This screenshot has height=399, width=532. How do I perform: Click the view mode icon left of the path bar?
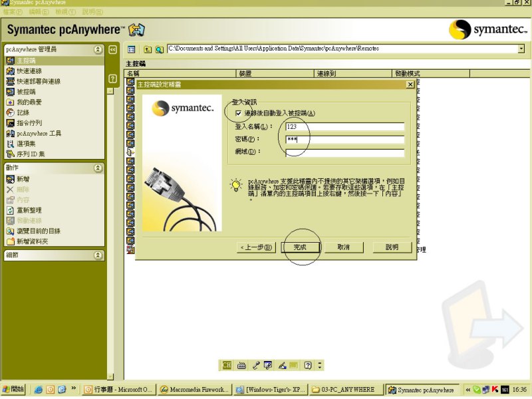click(x=131, y=49)
